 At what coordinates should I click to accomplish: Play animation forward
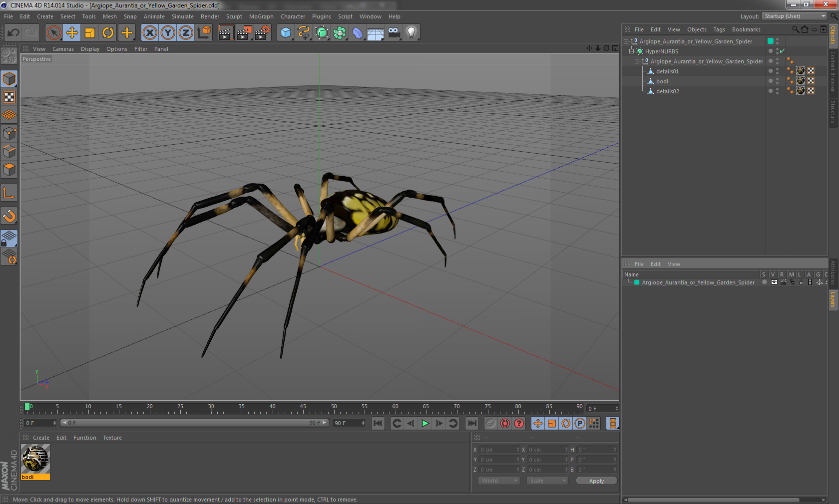[425, 423]
